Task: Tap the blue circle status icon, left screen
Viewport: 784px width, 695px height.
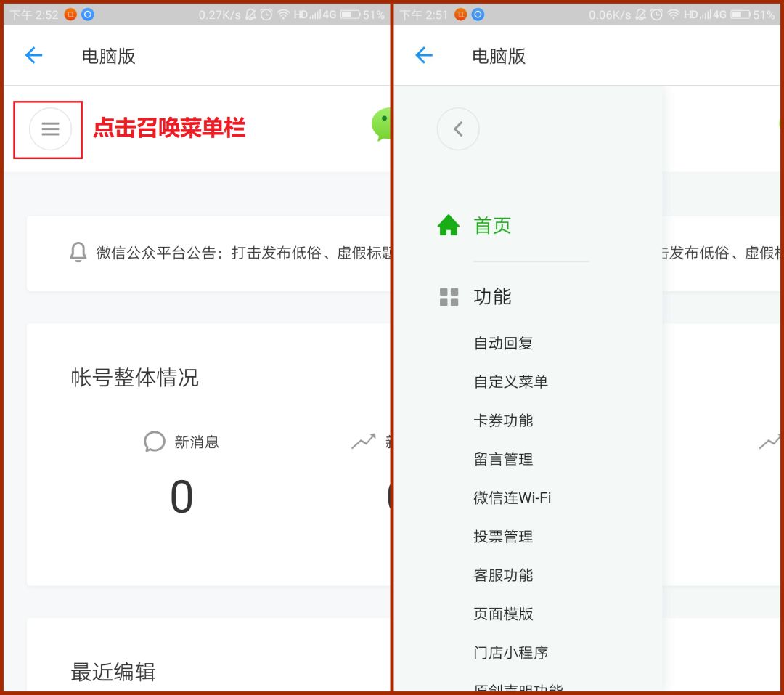Action: click(88, 15)
